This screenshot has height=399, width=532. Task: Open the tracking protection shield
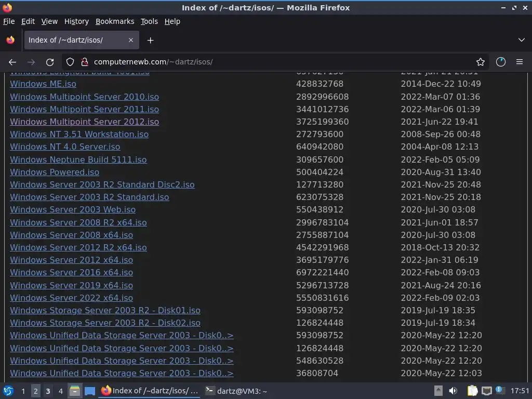[70, 62]
